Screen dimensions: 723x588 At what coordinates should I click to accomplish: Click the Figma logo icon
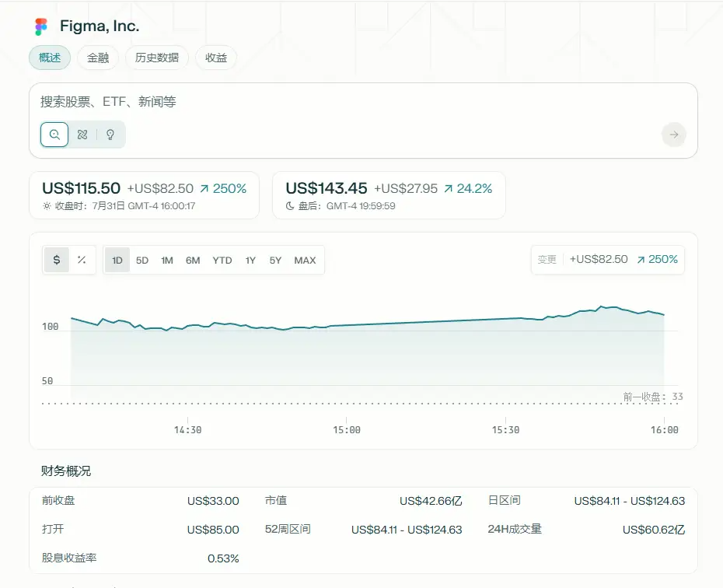pyautogui.click(x=41, y=27)
